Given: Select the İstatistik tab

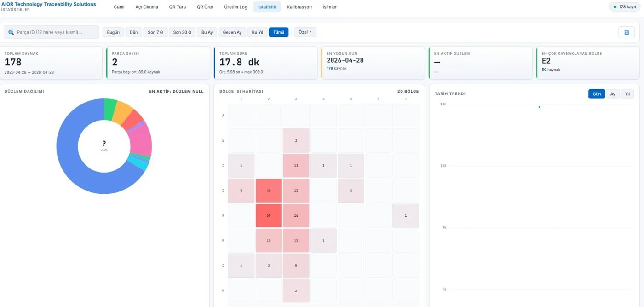Looking at the screenshot, I should (267, 7).
